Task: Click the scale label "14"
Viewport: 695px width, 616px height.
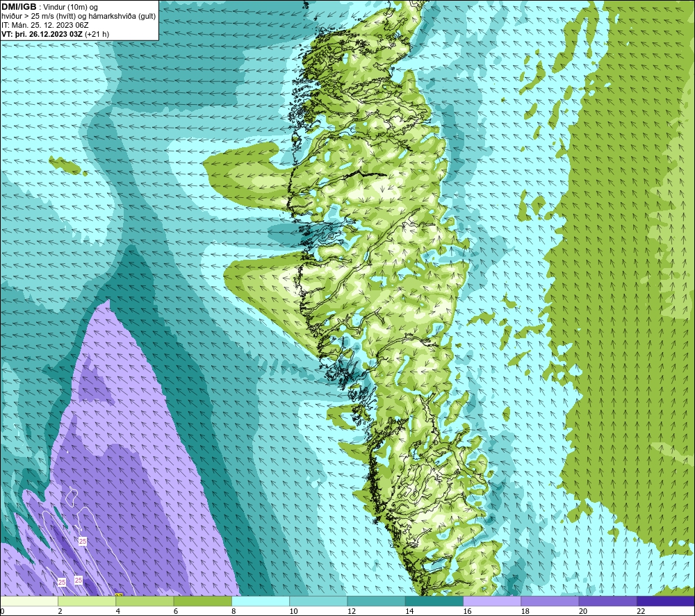Action: tap(409, 611)
